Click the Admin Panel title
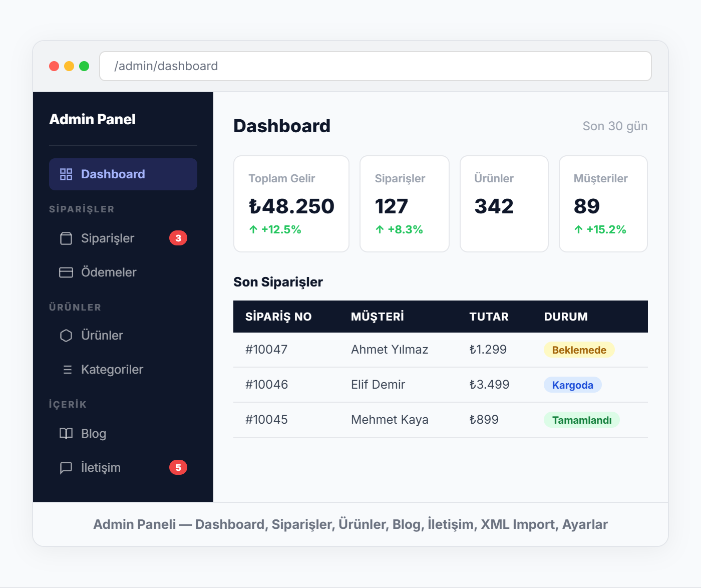Screen dimensions: 701x588 (x=92, y=119)
